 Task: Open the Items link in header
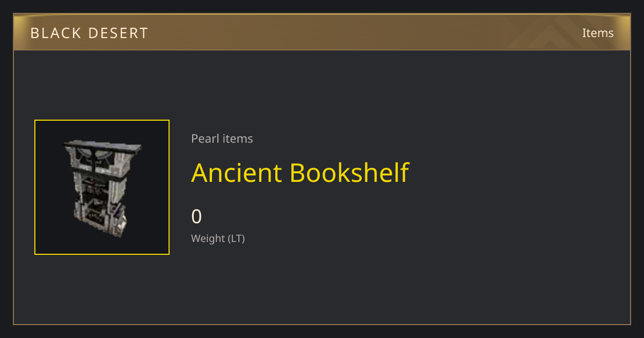pyautogui.click(x=598, y=33)
